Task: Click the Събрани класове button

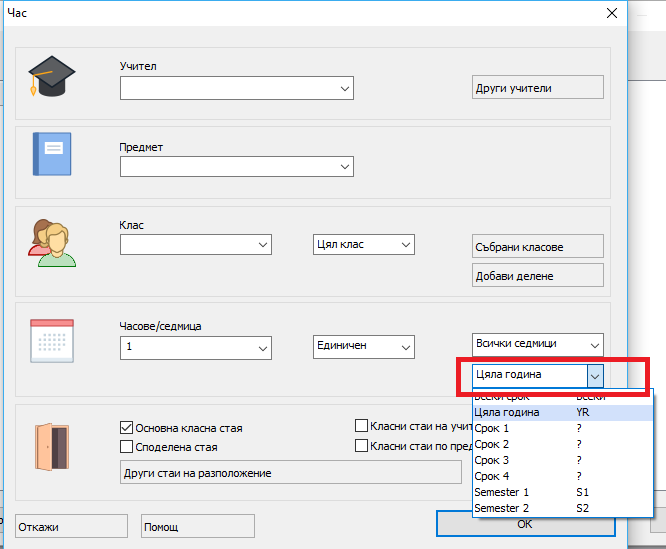Action: 537,247
